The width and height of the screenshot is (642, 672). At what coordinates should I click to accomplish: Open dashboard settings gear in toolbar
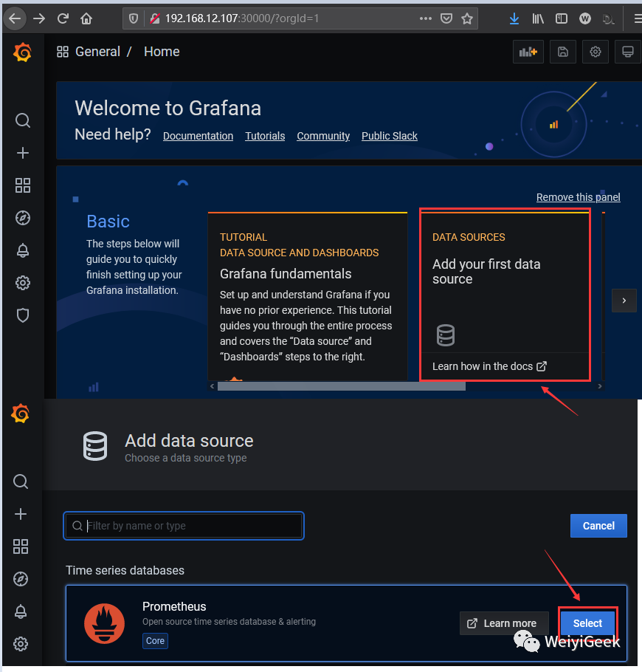click(x=596, y=52)
